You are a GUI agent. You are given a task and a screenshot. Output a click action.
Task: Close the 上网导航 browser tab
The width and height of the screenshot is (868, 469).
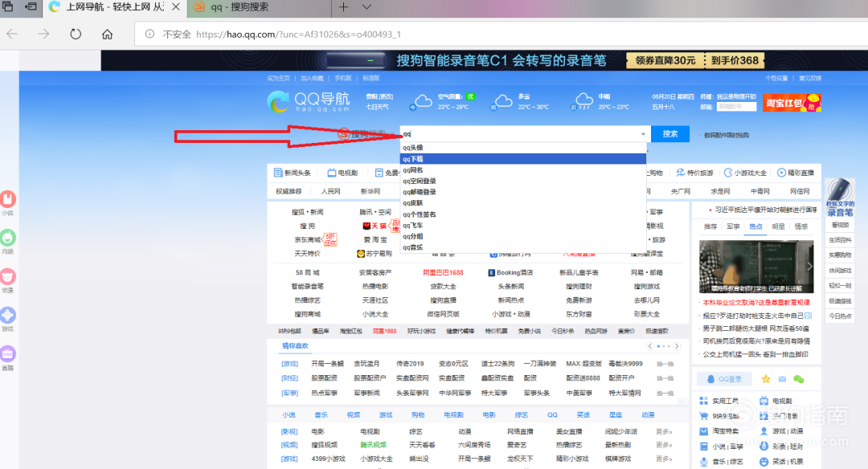(175, 7)
